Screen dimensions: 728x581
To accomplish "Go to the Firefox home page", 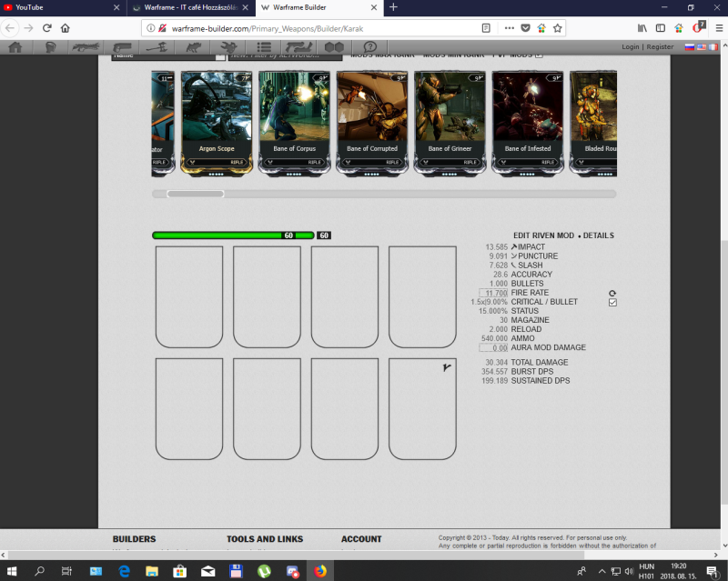I will [66, 28].
